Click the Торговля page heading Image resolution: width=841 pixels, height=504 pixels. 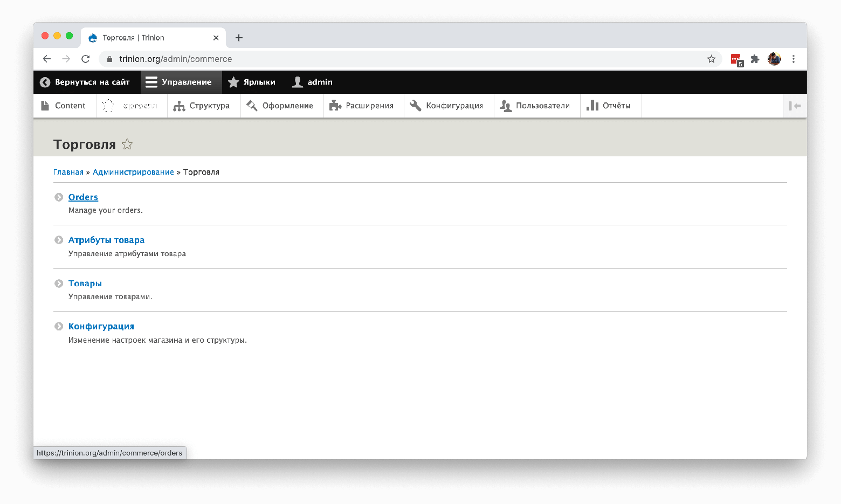pos(85,144)
